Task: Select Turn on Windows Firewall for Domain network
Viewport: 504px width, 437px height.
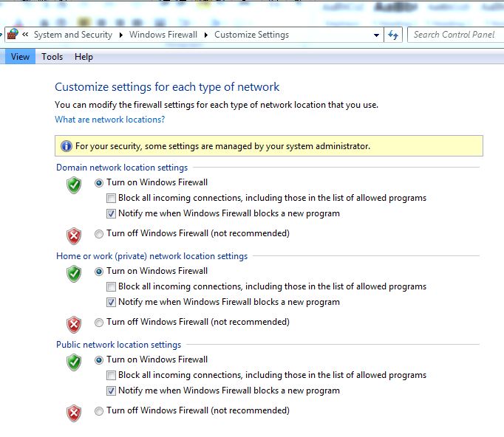Action: point(99,183)
